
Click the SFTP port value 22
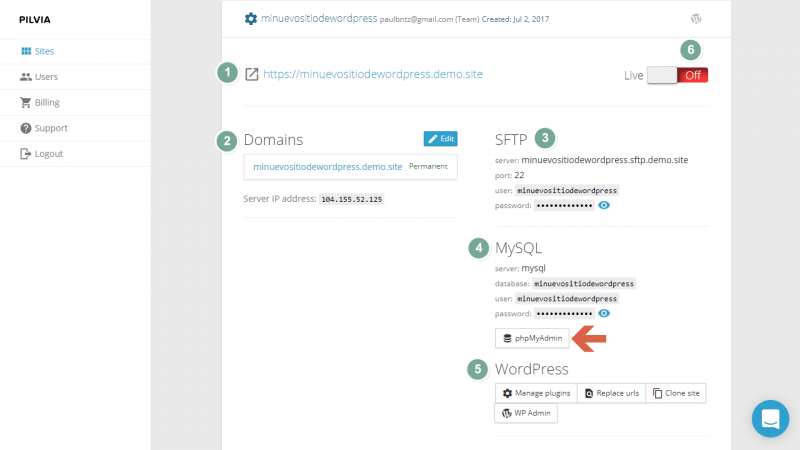click(519, 175)
